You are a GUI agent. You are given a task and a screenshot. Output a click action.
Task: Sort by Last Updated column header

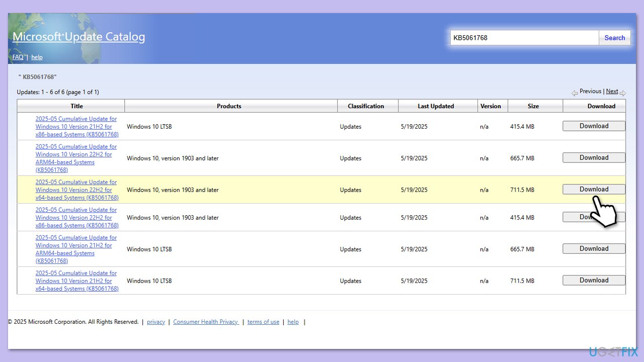pyautogui.click(x=436, y=106)
